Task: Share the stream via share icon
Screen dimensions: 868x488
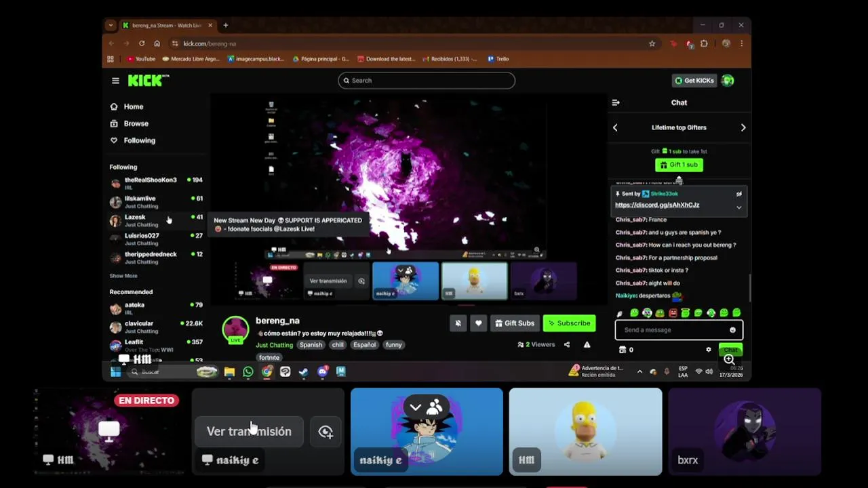Action: coord(567,344)
